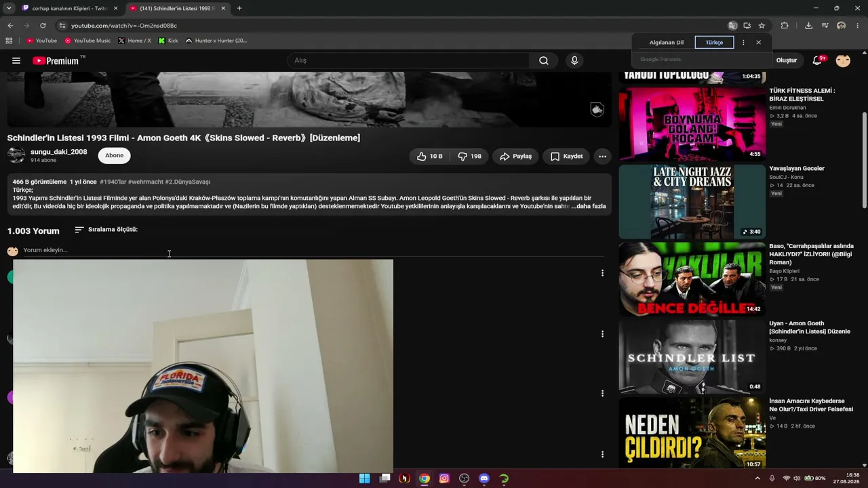Image resolution: width=868 pixels, height=488 pixels.
Task: Run the YouTube search magnifier button
Action: coord(544,60)
